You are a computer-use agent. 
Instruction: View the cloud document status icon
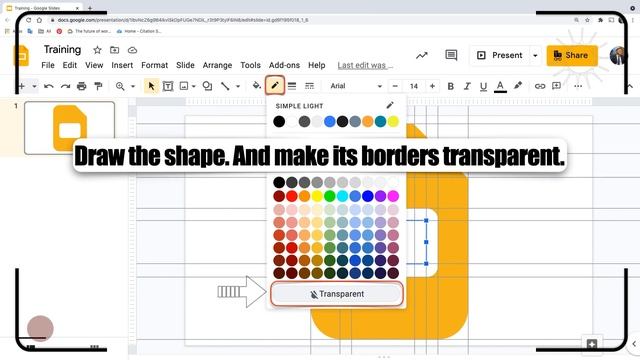pyautogui.click(x=132, y=50)
